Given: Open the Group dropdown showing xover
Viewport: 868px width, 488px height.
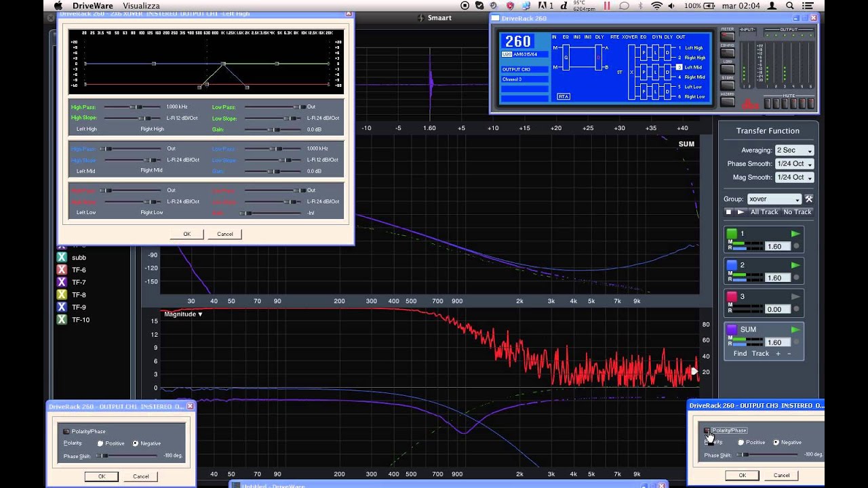Looking at the screenshot, I should pos(774,199).
